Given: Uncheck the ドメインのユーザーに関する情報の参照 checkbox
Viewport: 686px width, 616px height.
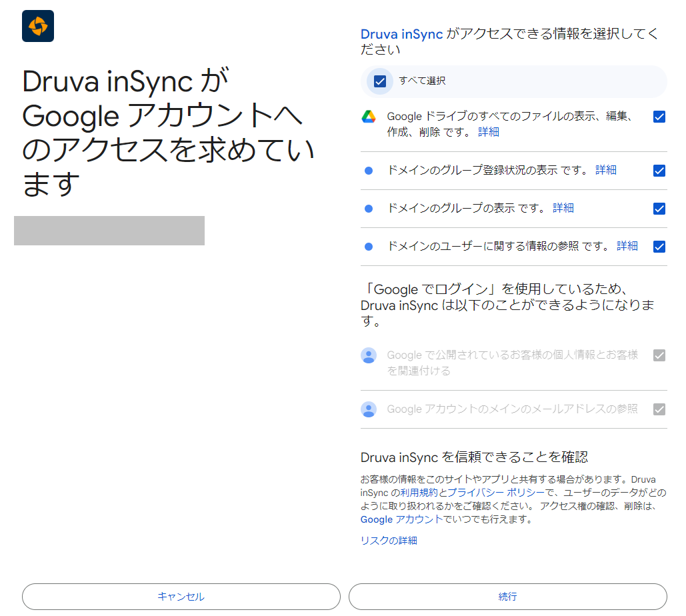Looking at the screenshot, I should (659, 247).
